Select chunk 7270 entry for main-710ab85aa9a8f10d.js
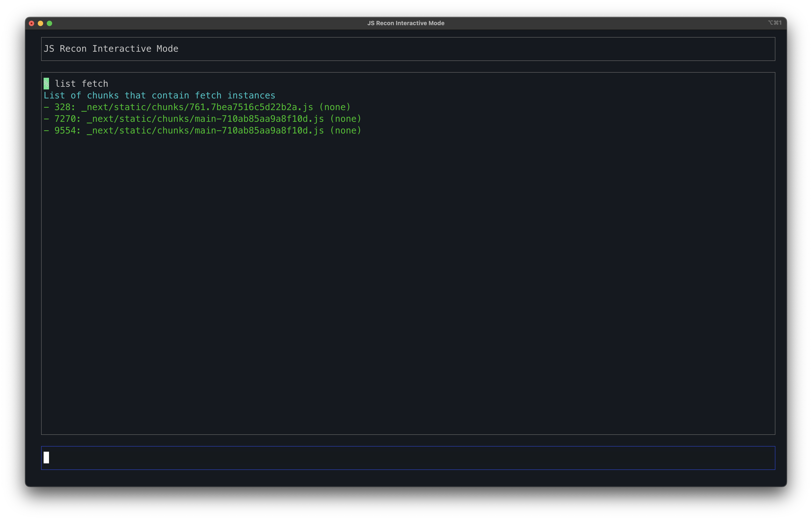 pyautogui.click(x=203, y=118)
